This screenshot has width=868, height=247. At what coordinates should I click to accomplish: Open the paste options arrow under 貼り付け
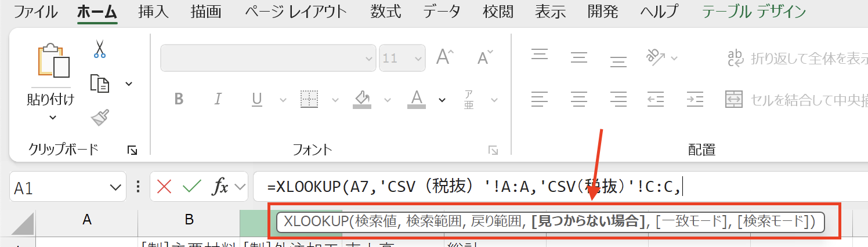pyautogui.click(x=53, y=118)
